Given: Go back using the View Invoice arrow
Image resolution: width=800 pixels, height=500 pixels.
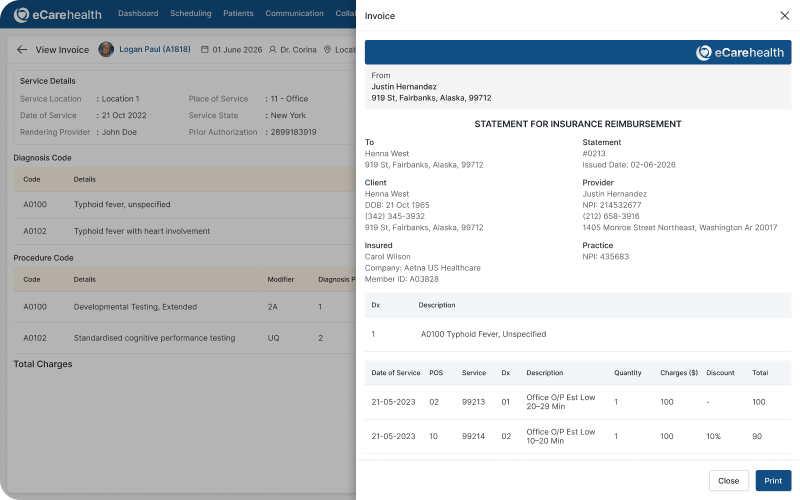Looking at the screenshot, I should click(21, 49).
